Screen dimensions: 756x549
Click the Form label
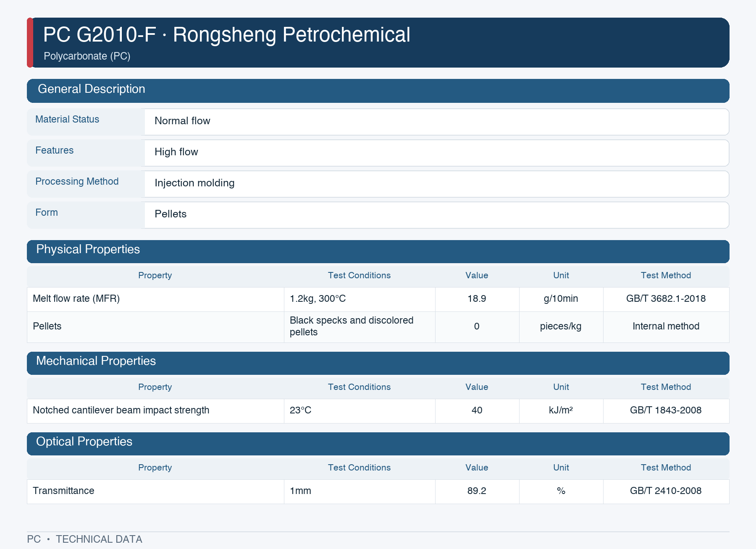tap(47, 212)
